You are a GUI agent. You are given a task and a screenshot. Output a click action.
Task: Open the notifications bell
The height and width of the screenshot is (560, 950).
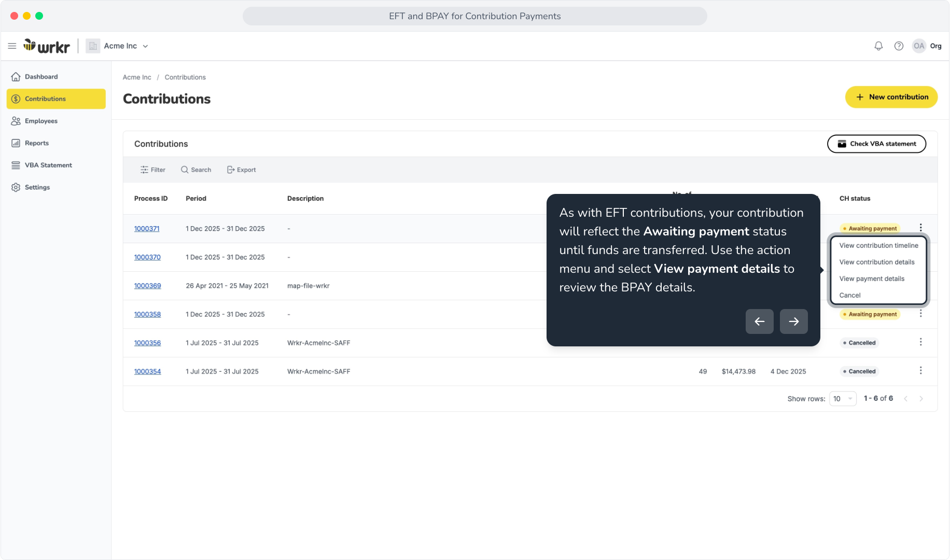[x=878, y=46]
